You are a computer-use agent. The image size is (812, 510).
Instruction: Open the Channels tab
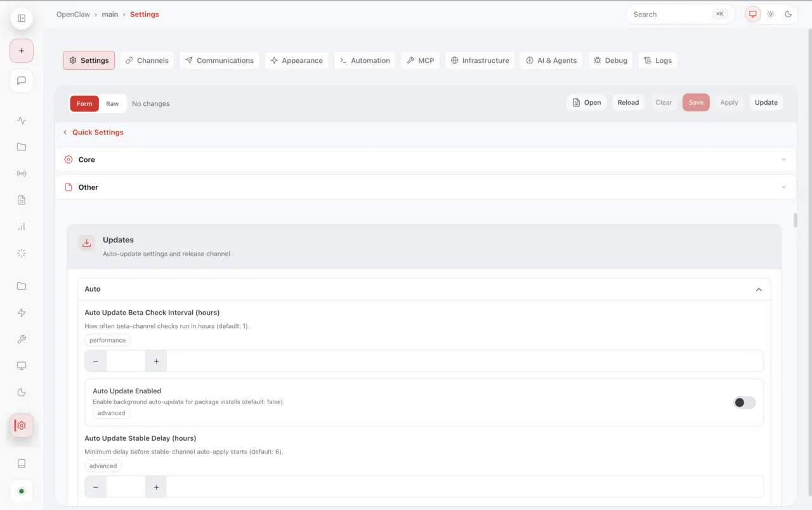click(147, 60)
